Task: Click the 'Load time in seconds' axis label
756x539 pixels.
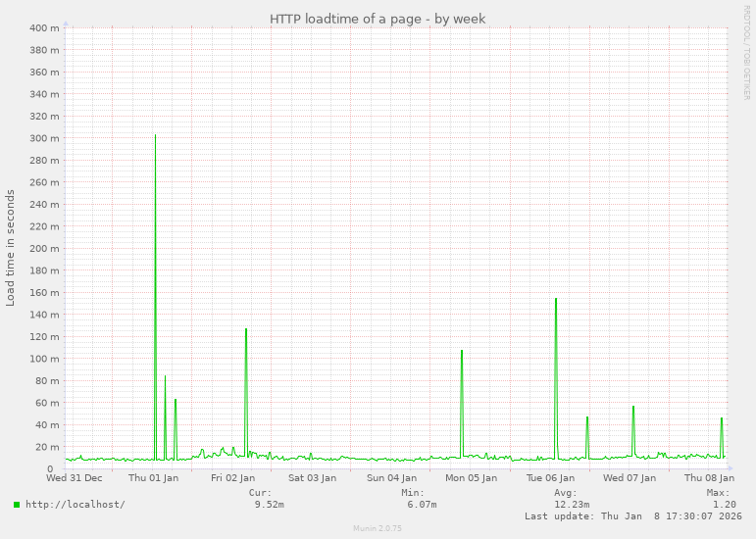Action: (x=10, y=248)
